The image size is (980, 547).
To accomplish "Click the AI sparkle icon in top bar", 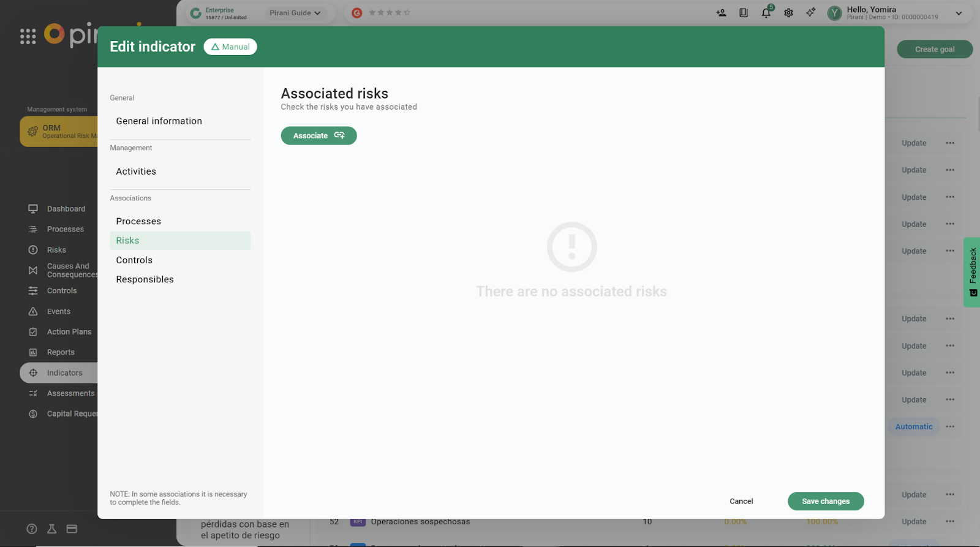I will pyautogui.click(x=810, y=13).
